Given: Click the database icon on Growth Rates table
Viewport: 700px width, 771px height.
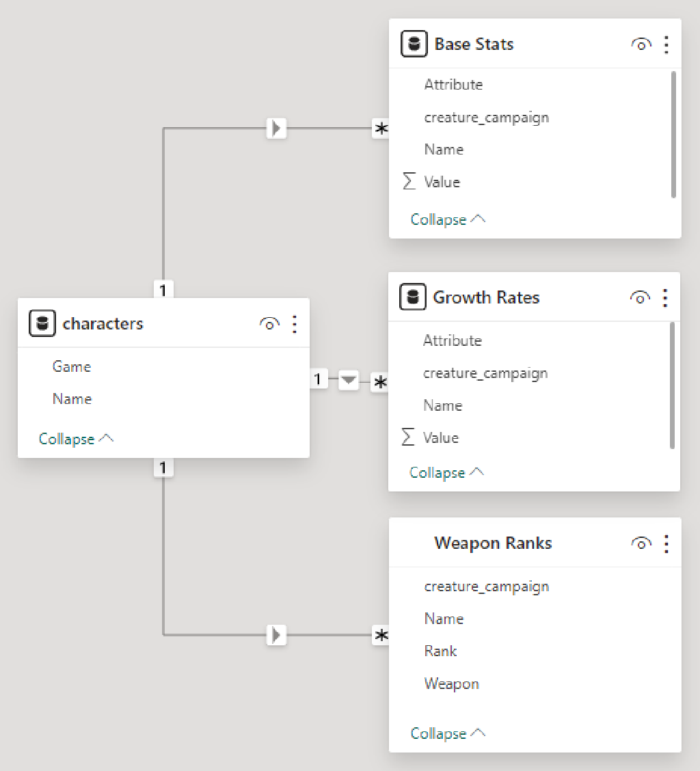Looking at the screenshot, I should coord(412,297).
